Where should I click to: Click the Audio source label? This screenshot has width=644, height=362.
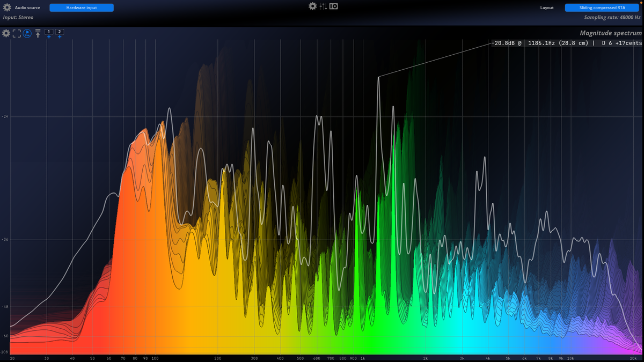coord(27,8)
